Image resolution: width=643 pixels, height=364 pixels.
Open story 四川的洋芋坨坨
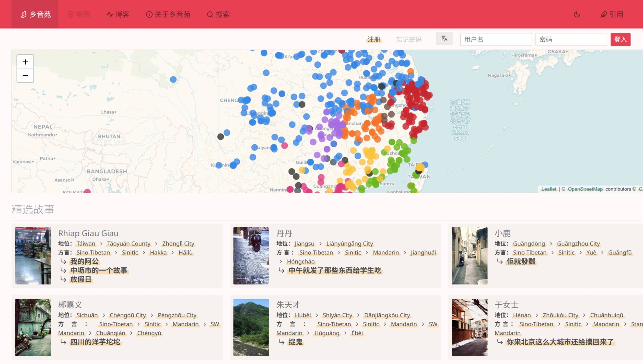95,342
